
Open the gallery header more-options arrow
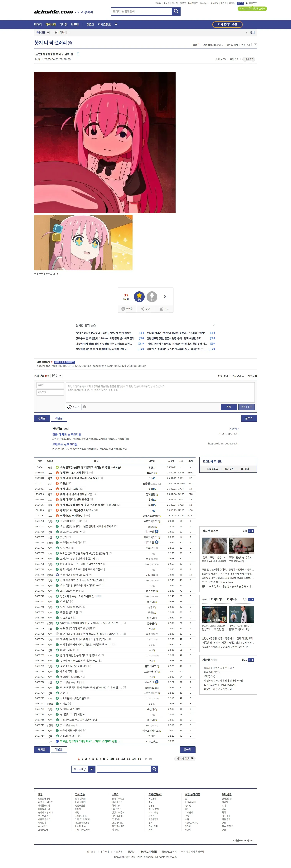pyautogui.click(x=255, y=45)
